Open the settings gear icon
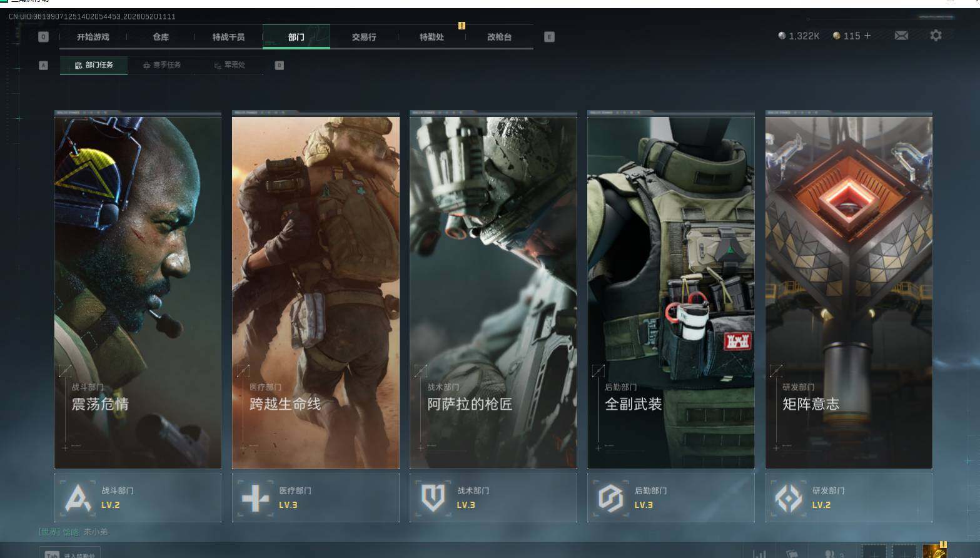 point(936,36)
